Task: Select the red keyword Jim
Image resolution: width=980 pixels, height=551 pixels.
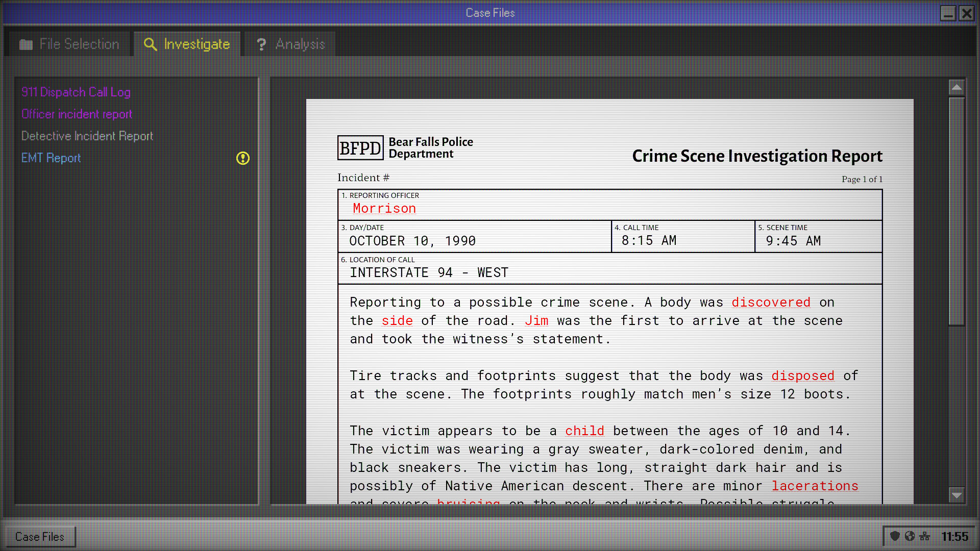Action: (x=536, y=320)
